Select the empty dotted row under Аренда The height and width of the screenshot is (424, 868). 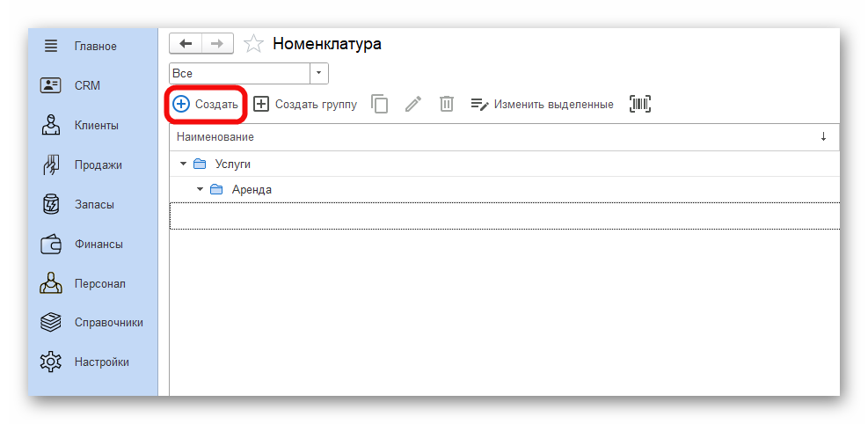504,216
